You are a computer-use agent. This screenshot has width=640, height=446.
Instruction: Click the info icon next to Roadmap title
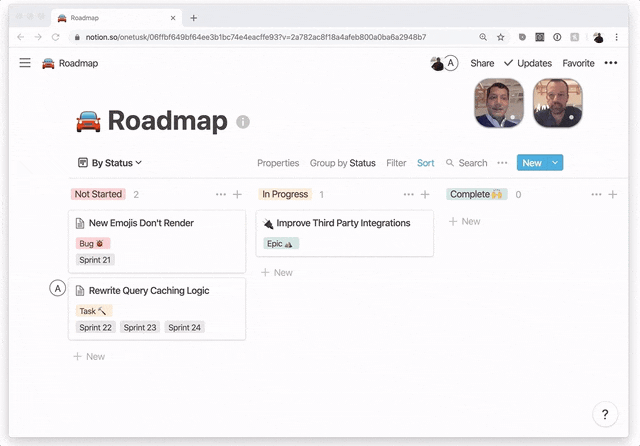[x=243, y=122]
